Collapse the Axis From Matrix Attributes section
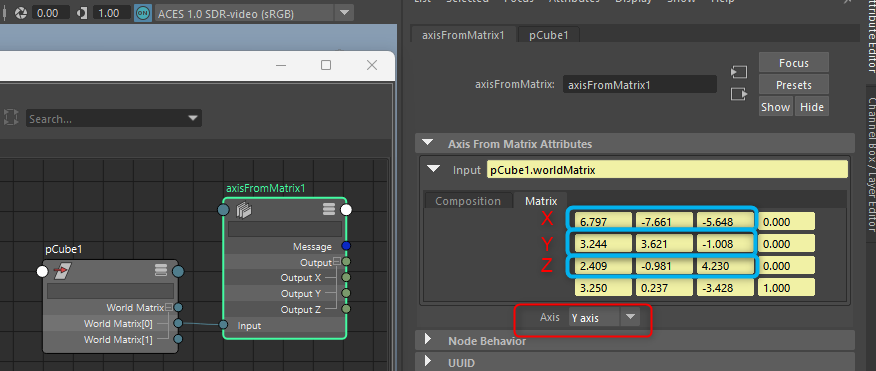 coord(427,143)
